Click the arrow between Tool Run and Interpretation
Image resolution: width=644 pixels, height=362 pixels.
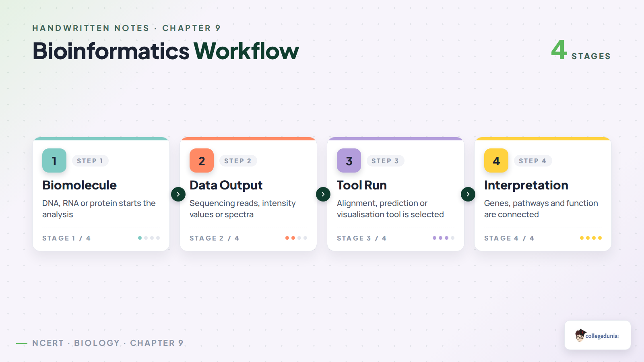click(x=468, y=194)
